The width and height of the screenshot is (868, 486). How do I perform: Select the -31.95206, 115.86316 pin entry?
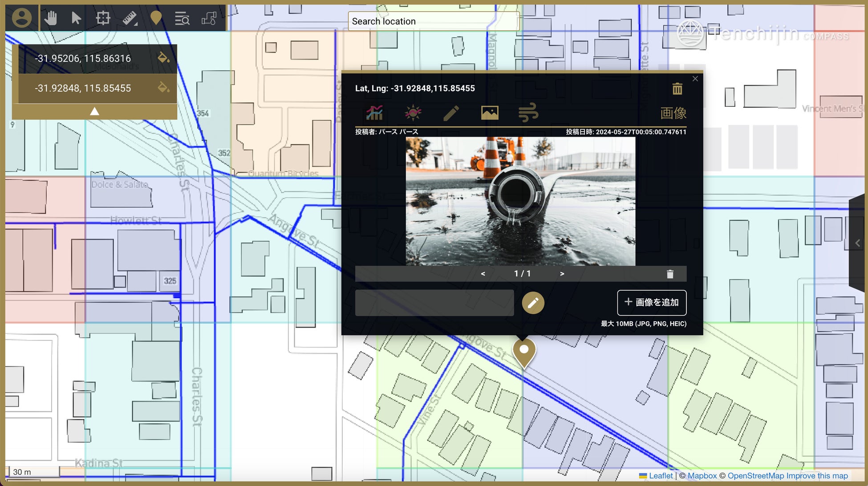[83, 58]
